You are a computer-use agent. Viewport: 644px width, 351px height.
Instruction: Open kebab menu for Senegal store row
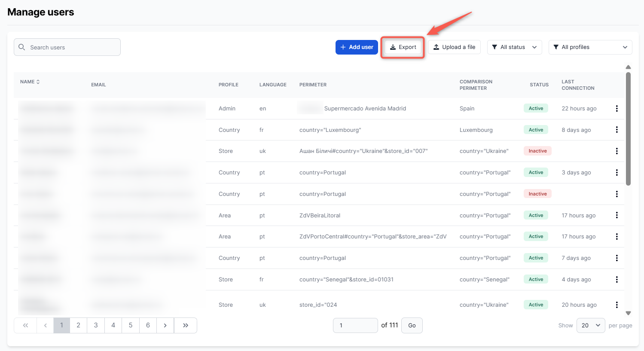coord(617,280)
